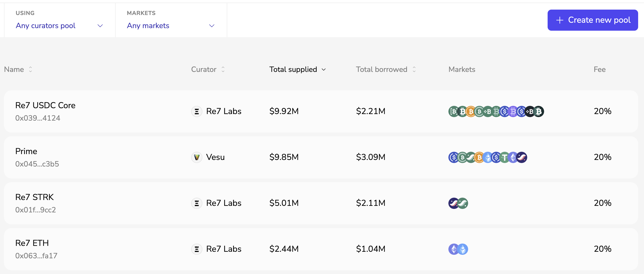Click the purple Bitcoin icon in Re7 USDC Core row
This screenshot has height=274, width=644.
(x=513, y=111)
